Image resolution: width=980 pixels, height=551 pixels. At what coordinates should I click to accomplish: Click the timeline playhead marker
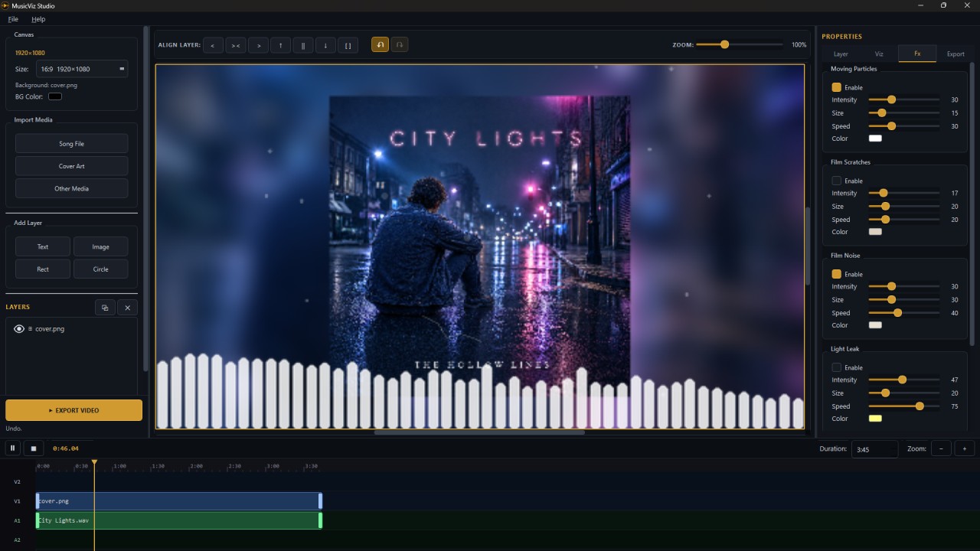coord(94,463)
